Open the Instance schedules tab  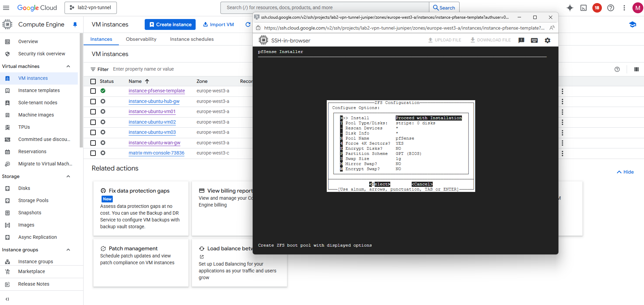tap(192, 39)
